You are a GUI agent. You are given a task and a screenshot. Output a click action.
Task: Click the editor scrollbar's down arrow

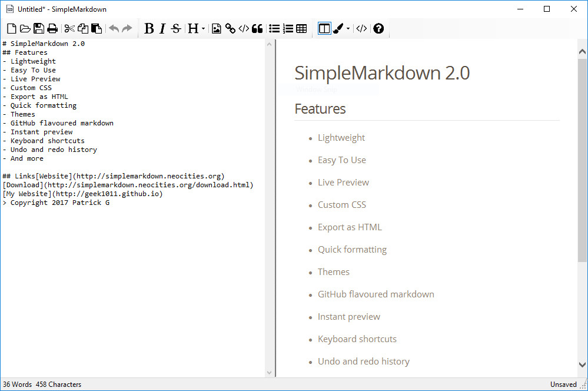[x=269, y=373]
